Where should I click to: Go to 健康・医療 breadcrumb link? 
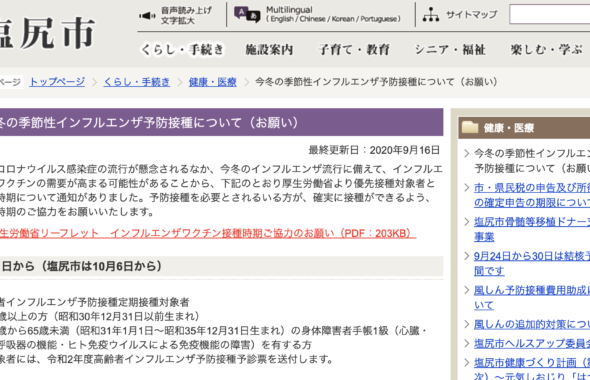coord(213,82)
